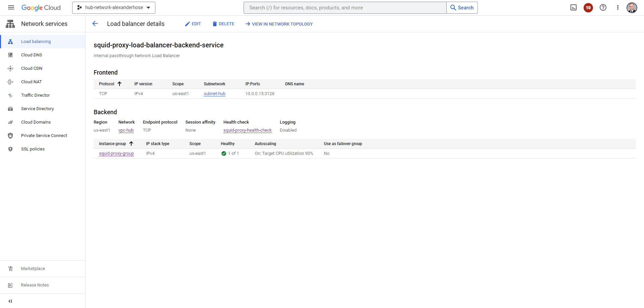Click the Healthy column header
Screen dimensions: 644x308
pyautogui.click(x=228, y=144)
